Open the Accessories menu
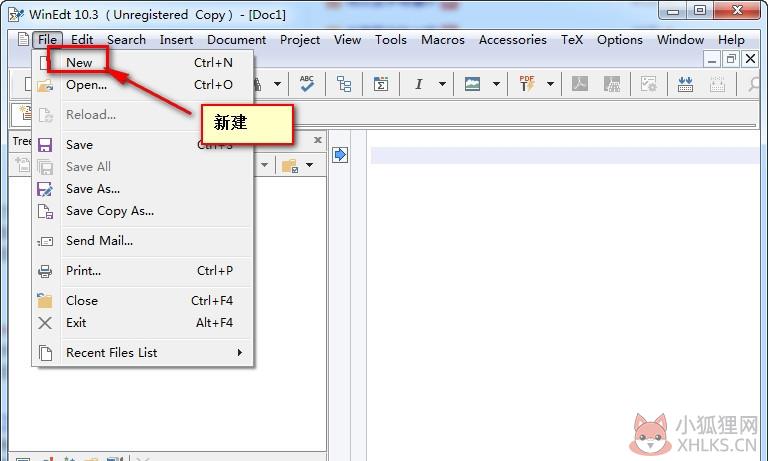The image size is (768, 461). click(513, 40)
